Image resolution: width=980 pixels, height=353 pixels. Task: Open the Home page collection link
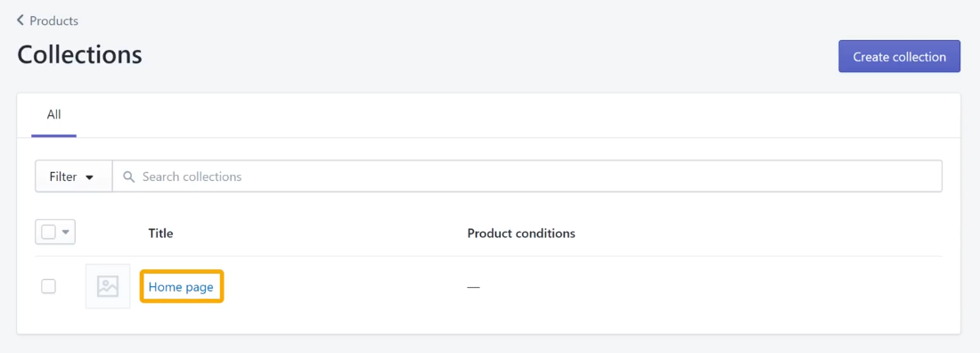click(x=181, y=287)
